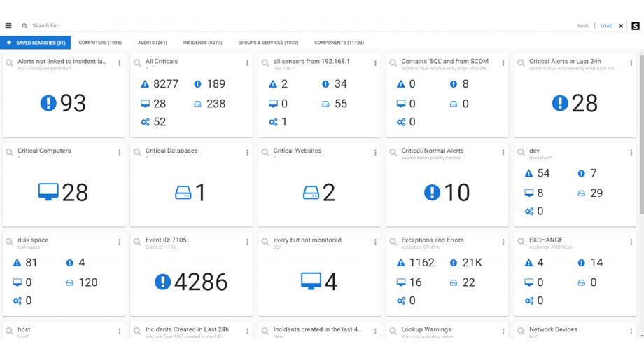Open options menu for Critical Websites card
Image resolution: width=644 pixels, height=363 pixels.
pyautogui.click(x=375, y=153)
